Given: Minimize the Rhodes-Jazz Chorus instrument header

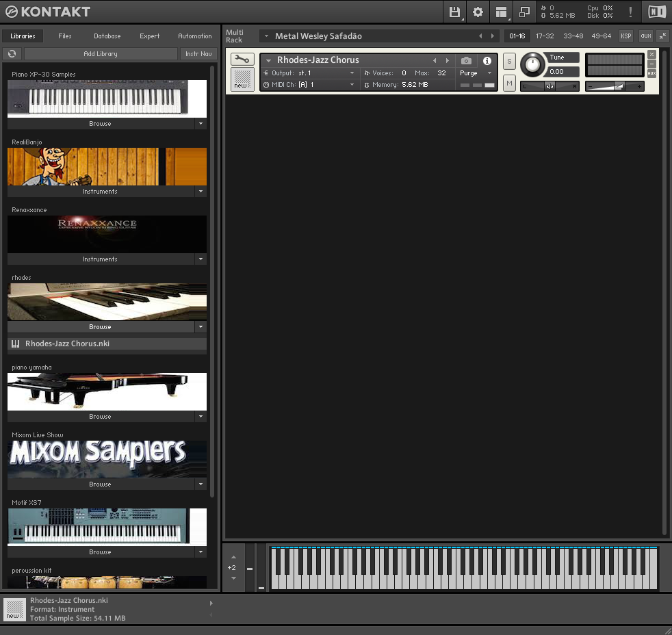Looking at the screenshot, I should [x=651, y=64].
